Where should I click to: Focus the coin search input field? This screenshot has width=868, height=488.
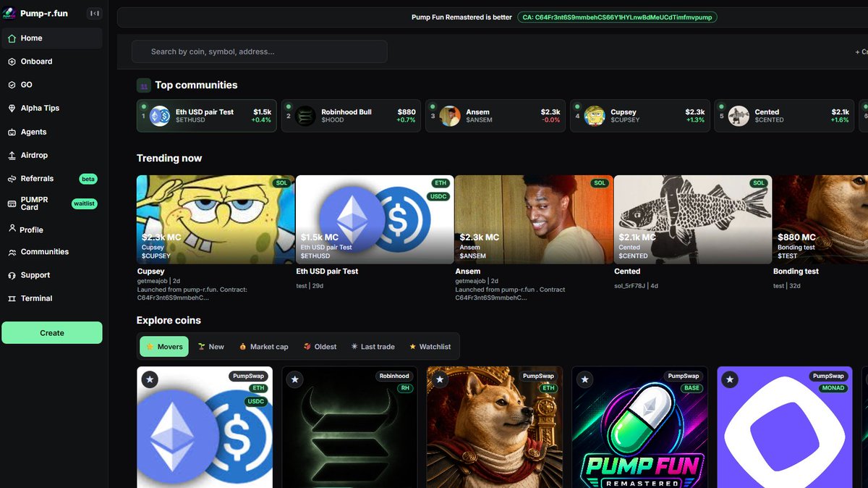click(259, 51)
